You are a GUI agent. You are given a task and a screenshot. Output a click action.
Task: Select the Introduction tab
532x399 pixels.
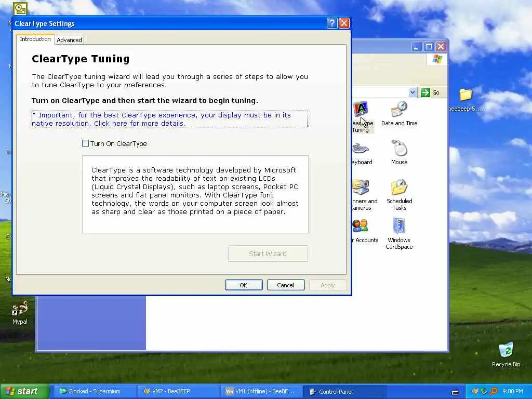(35, 39)
